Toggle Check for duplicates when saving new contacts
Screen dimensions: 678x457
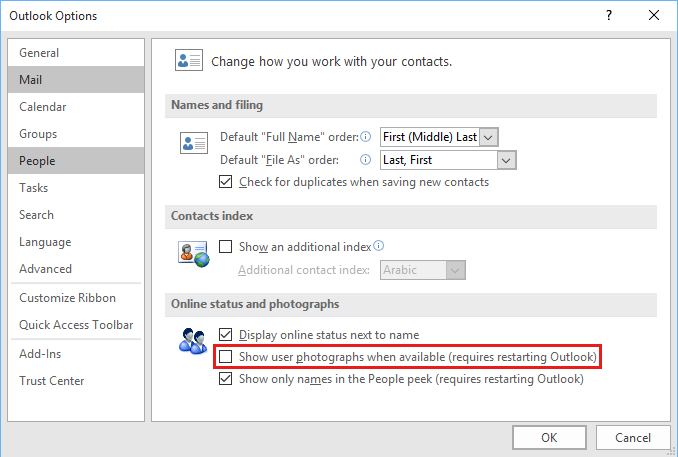pyautogui.click(x=225, y=182)
